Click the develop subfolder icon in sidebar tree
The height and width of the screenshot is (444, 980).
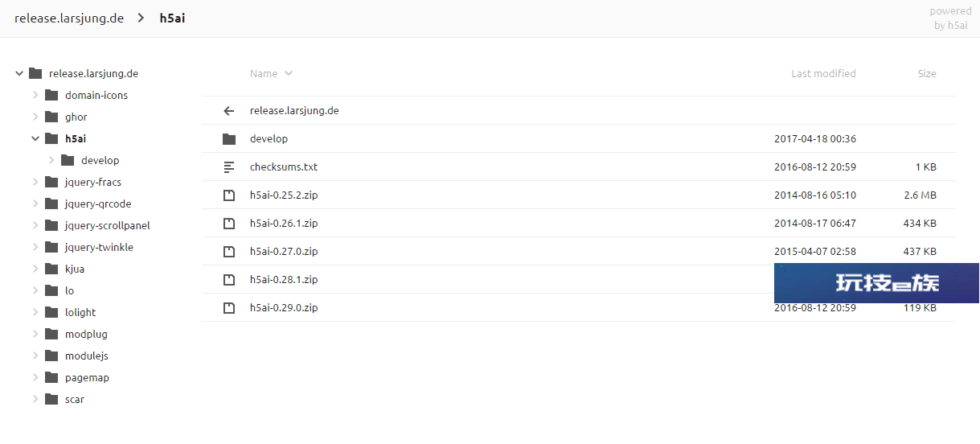pos(68,160)
